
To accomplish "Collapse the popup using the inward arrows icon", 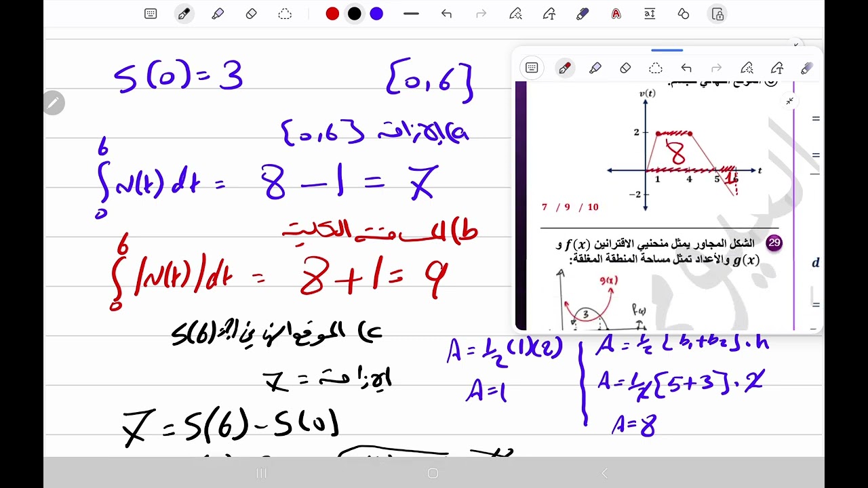I will [789, 101].
